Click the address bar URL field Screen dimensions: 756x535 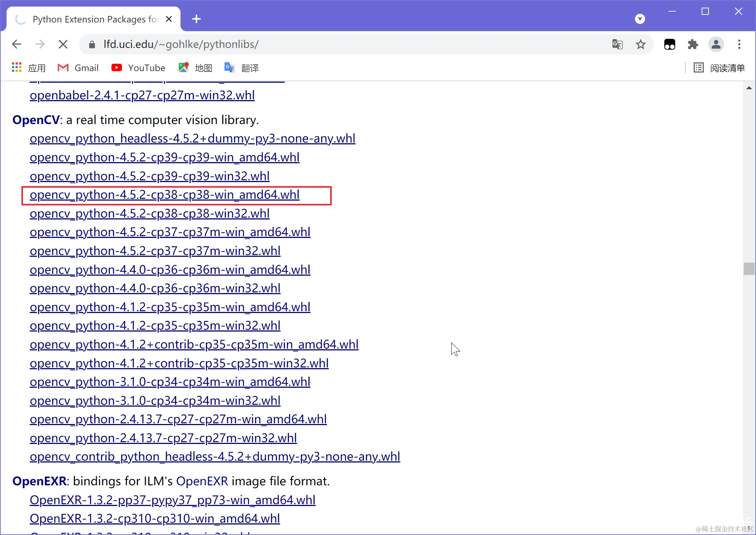pos(326,44)
